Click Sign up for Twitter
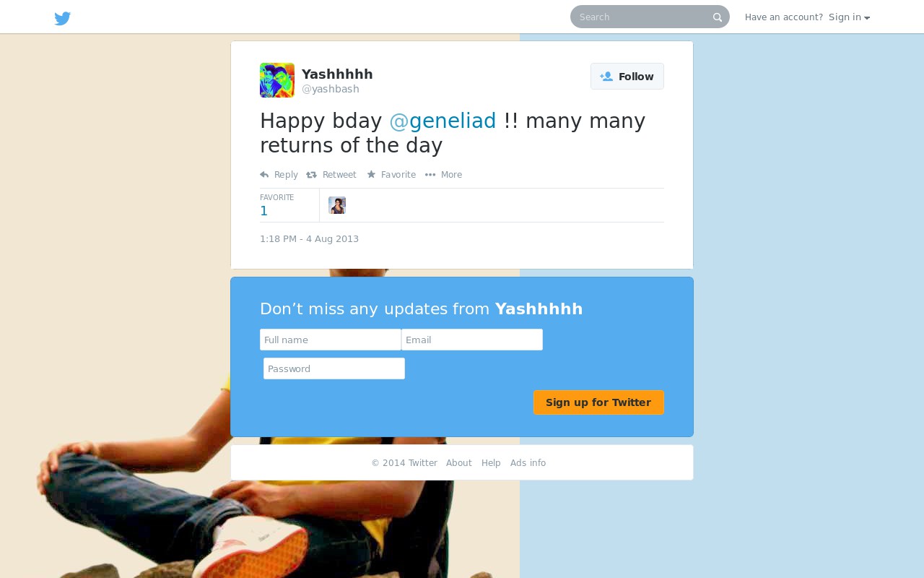 tap(598, 402)
